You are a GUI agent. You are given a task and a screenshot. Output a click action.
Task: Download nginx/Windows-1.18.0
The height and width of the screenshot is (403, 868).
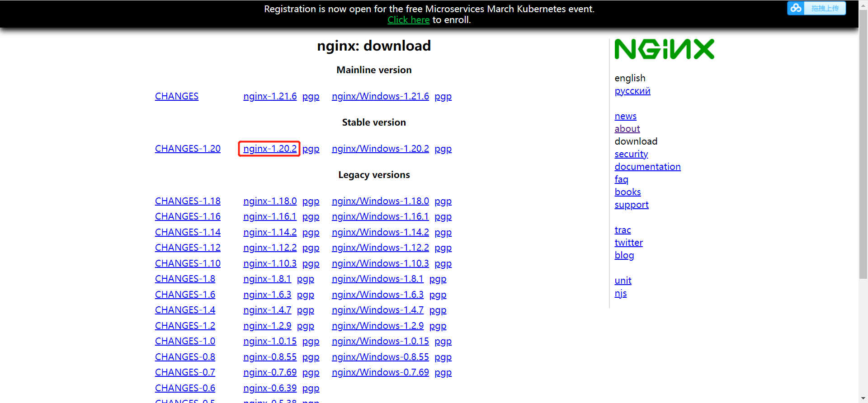380,201
